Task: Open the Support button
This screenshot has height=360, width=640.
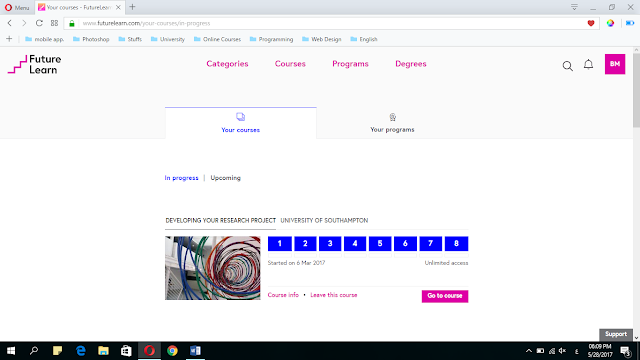Action: tap(616, 334)
